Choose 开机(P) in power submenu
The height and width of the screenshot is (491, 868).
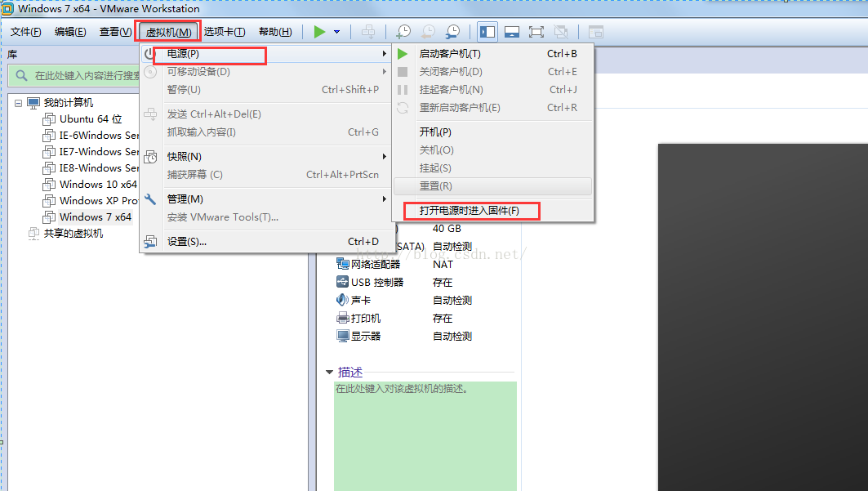click(492, 132)
